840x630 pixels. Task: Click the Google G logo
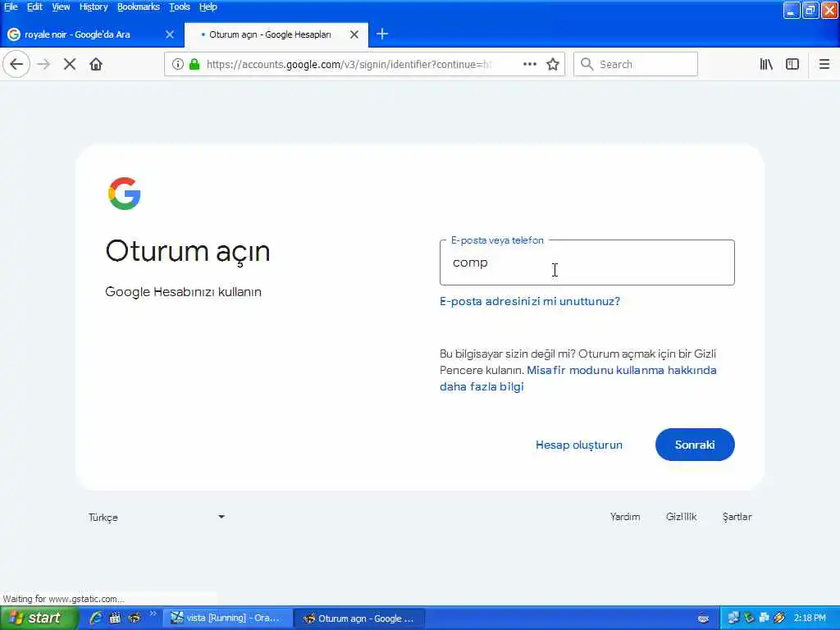pos(125,194)
